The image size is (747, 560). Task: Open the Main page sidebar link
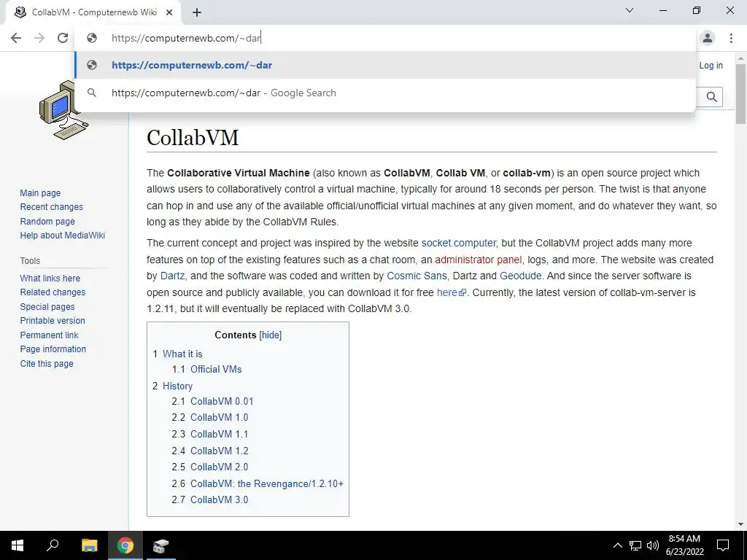pos(40,192)
